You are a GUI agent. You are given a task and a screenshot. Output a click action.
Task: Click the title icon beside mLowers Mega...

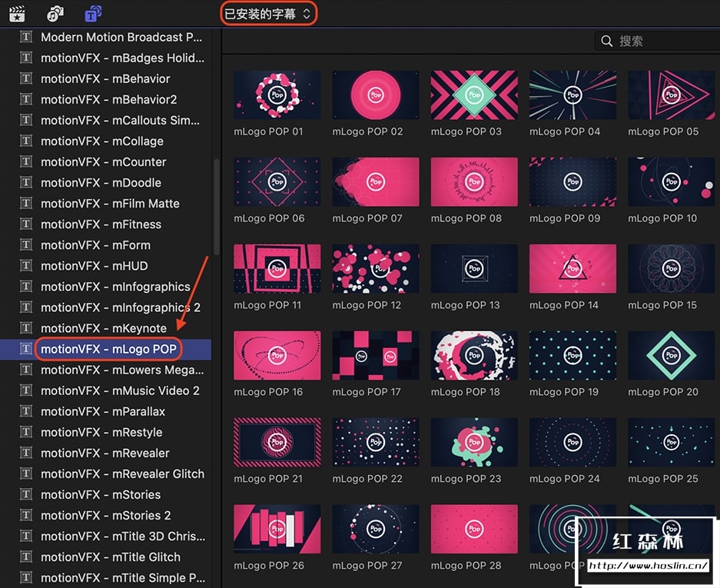coord(26,370)
